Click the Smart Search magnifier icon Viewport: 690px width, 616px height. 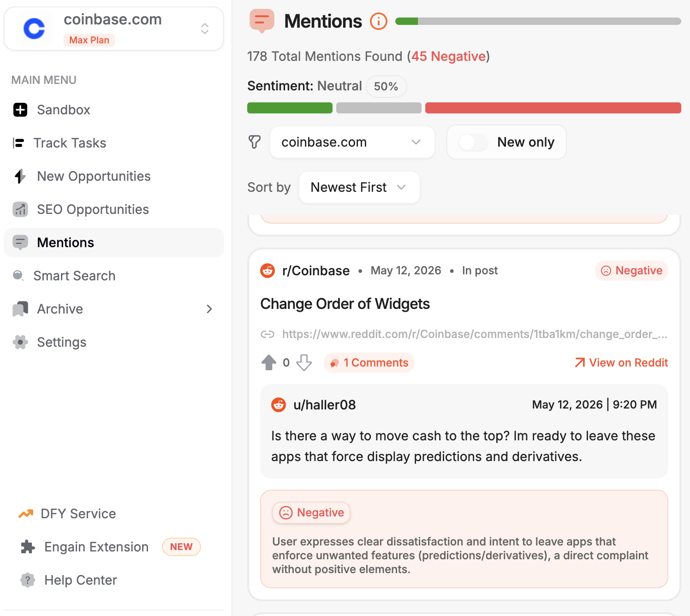(18, 276)
